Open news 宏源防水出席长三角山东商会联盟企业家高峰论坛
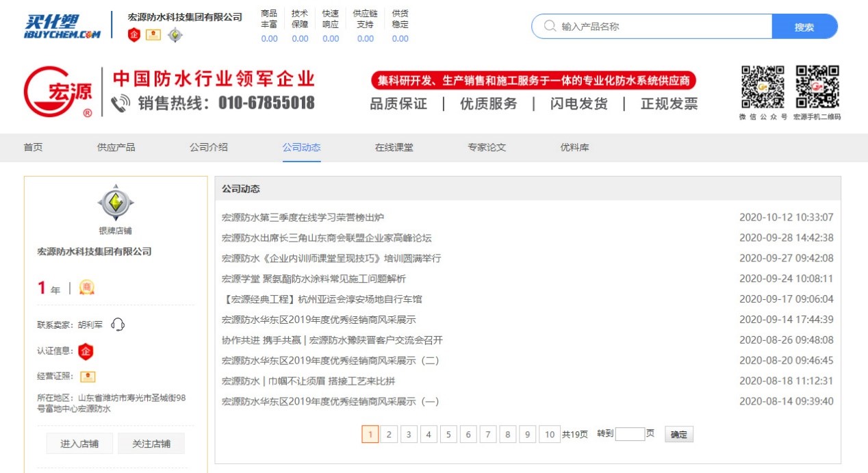Screen dimensions: 868x473 (327, 238)
